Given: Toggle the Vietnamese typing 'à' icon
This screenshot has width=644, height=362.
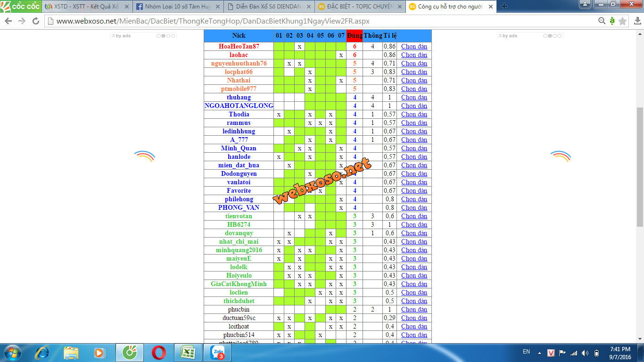Looking at the screenshot, I should 612,21.
